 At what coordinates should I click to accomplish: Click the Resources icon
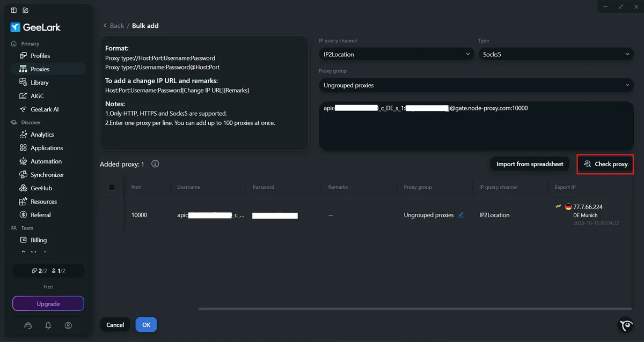23,202
